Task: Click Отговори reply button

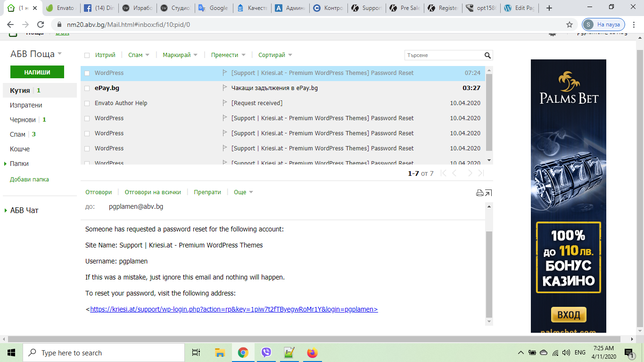Action: [x=99, y=192]
